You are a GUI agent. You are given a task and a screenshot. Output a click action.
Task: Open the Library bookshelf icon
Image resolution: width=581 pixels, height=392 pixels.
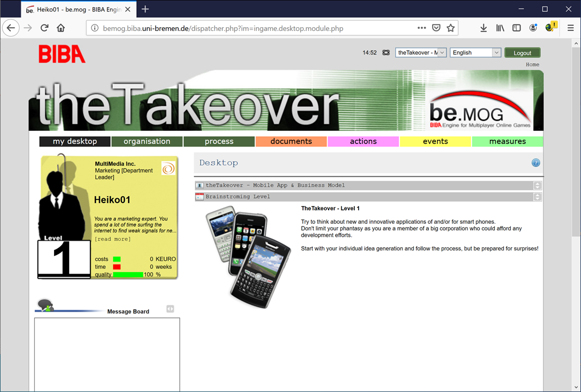pos(500,28)
